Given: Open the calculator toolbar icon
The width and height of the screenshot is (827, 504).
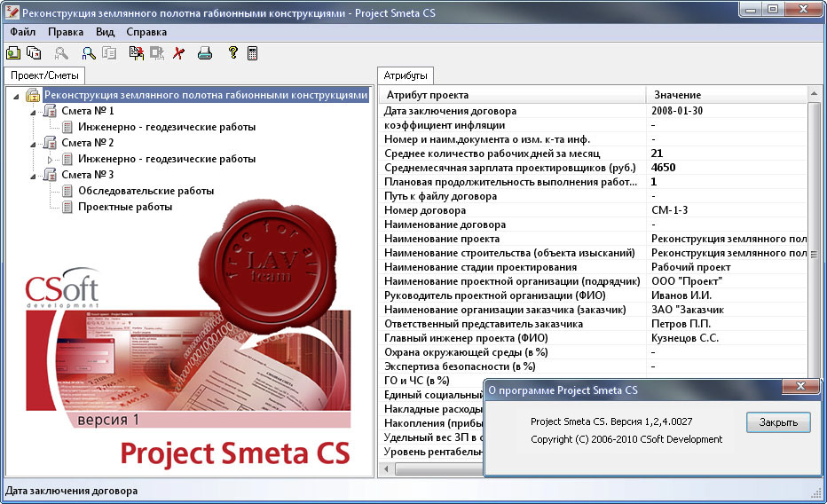Looking at the screenshot, I should coord(253,52).
